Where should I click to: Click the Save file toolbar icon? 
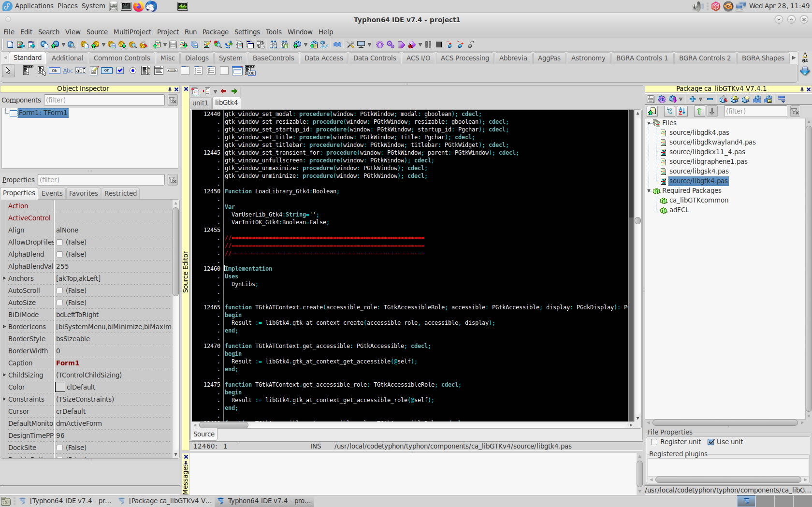coord(173,44)
